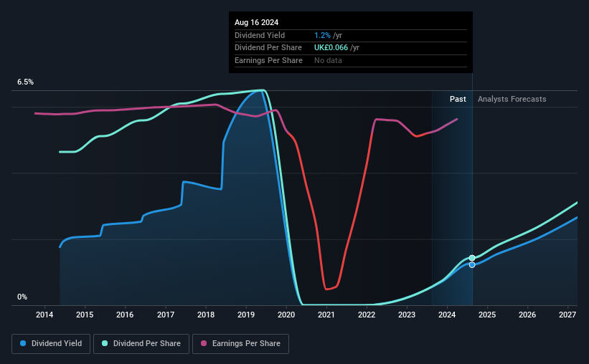Screen dimensions: 589x364
Task: Click the 2024 x-axis year label
Action: coord(447,315)
